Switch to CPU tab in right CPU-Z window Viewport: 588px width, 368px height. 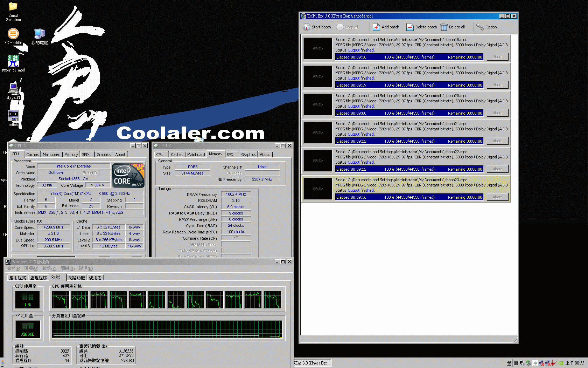tap(160, 155)
